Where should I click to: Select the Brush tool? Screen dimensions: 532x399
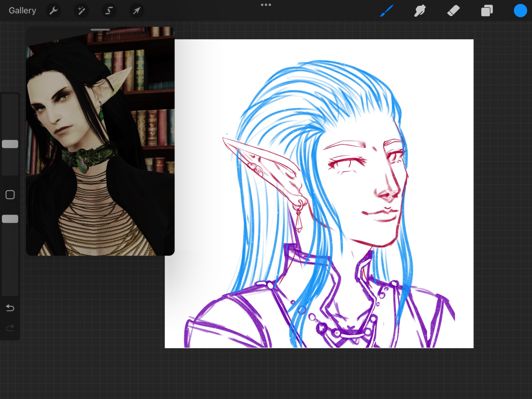click(386, 11)
